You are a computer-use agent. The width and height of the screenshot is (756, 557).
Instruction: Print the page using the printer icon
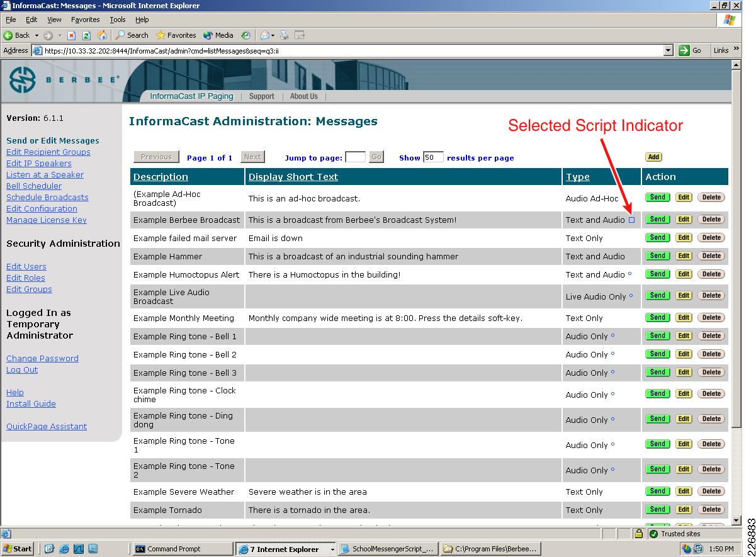(x=285, y=35)
